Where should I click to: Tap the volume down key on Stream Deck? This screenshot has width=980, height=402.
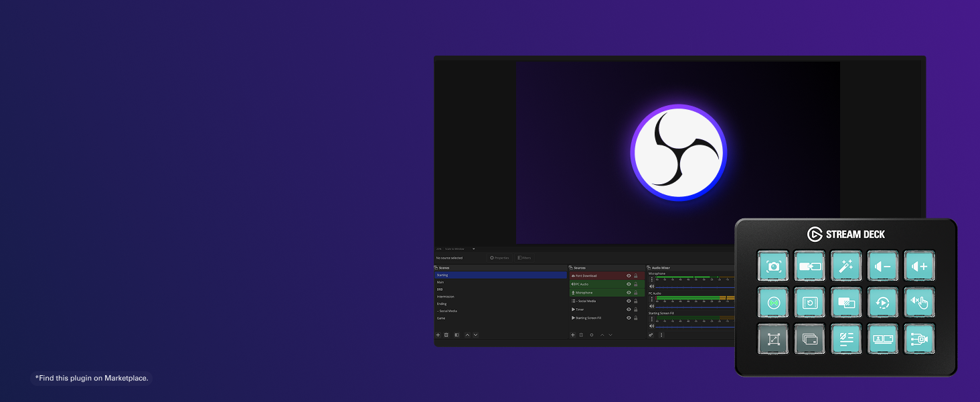(883, 266)
